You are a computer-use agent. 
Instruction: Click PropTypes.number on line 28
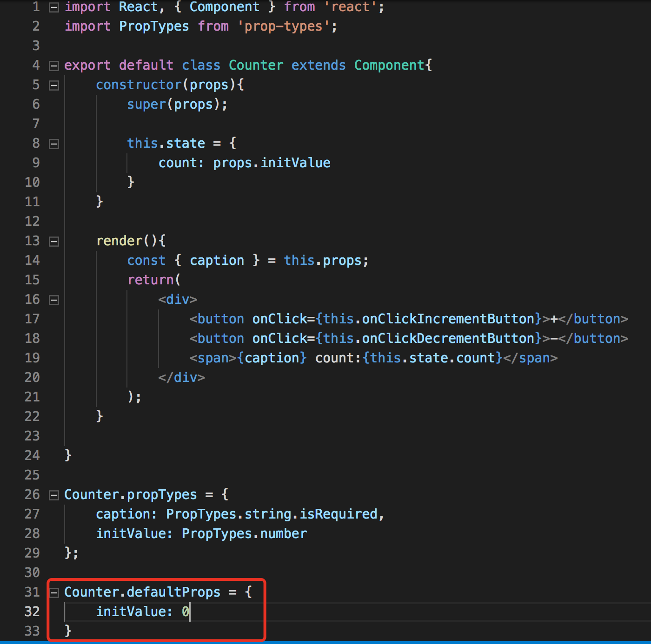(x=244, y=533)
